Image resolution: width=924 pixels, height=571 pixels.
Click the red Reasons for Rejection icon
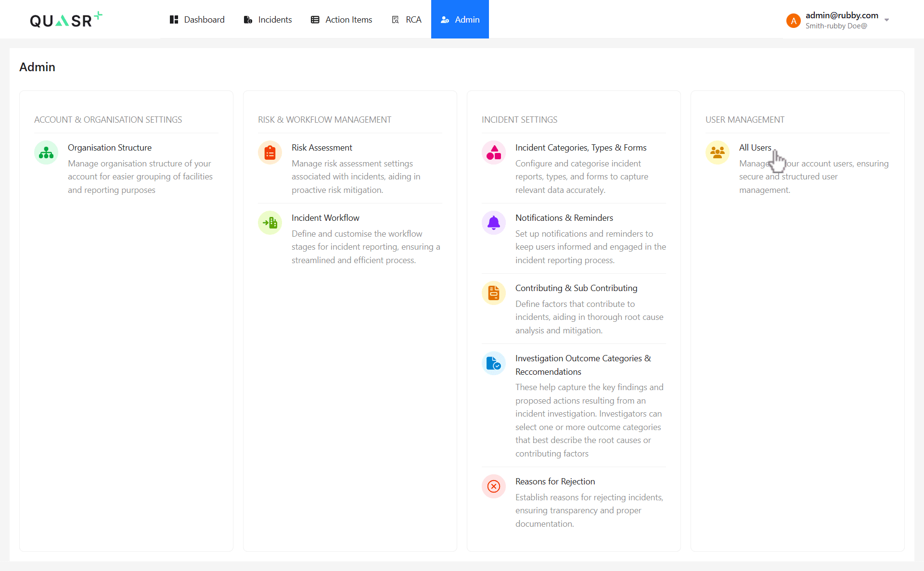tap(494, 486)
